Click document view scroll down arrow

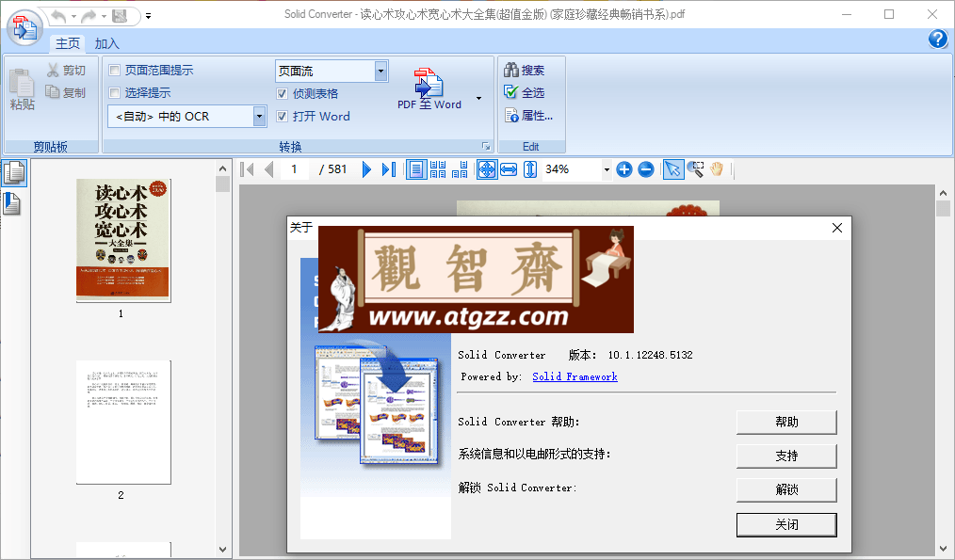pyautogui.click(x=943, y=549)
